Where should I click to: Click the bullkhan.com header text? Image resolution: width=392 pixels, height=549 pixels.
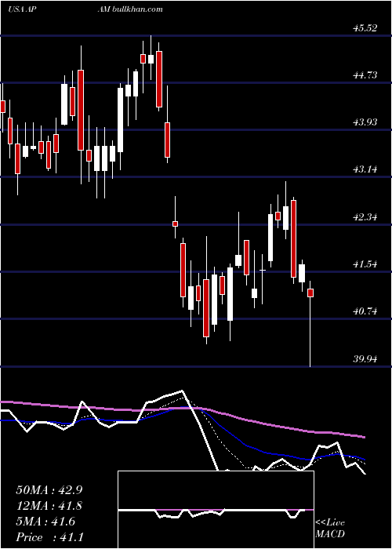(137, 9)
